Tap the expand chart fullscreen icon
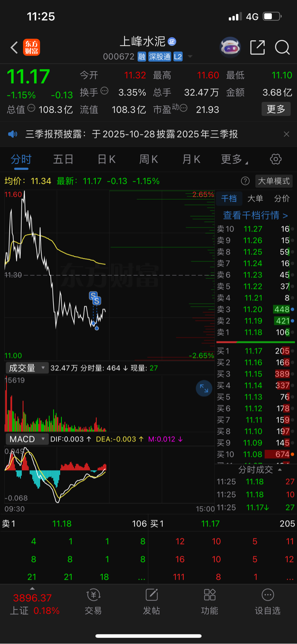The image size is (297, 644). [204, 388]
